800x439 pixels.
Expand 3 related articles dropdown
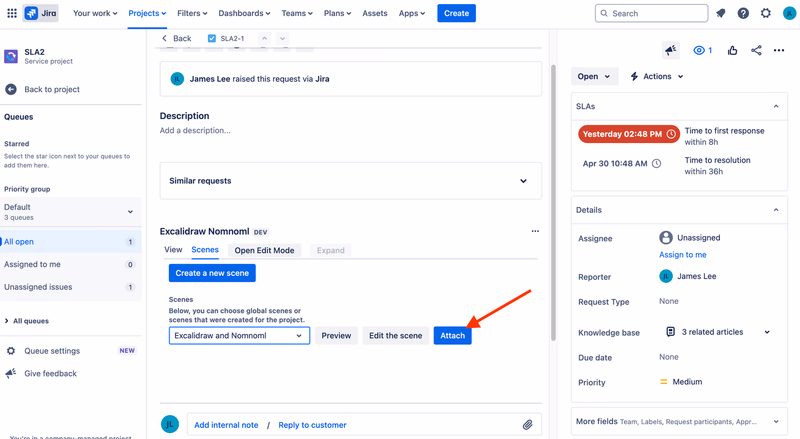(767, 332)
